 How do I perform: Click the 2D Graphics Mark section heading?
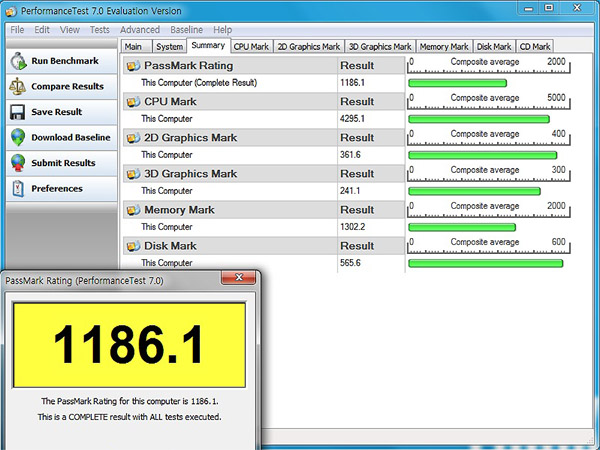[x=191, y=138]
